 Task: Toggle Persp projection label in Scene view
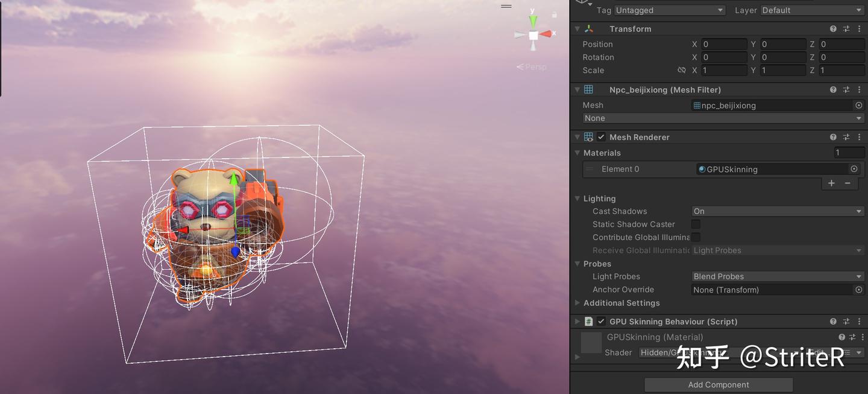pyautogui.click(x=531, y=67)
